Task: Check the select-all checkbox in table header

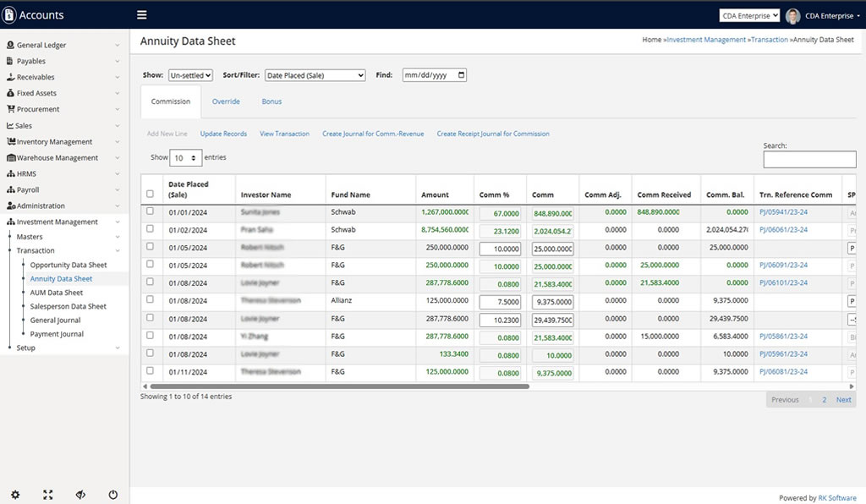Action: 151,194
